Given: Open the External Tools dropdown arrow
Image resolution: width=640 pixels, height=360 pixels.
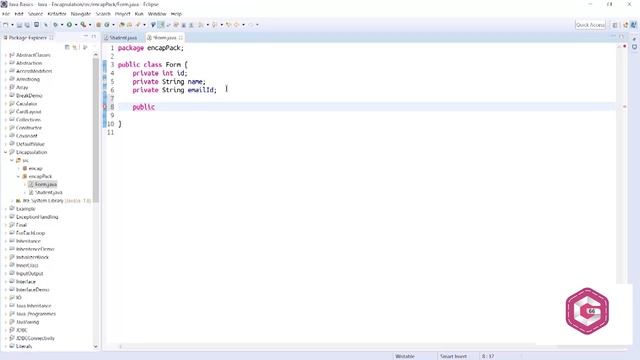Looking at the screenshot, I should tap(90, 25).
